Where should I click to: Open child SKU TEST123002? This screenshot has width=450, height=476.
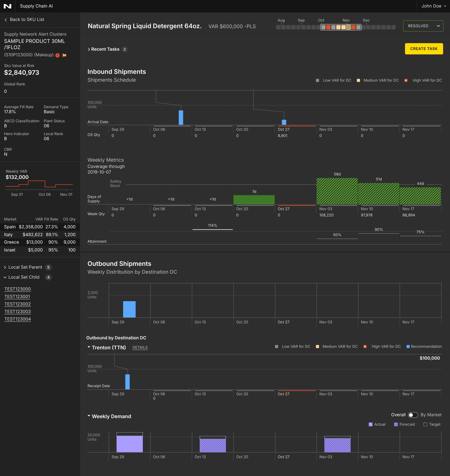pyautogui.click(x=17, y=304)
